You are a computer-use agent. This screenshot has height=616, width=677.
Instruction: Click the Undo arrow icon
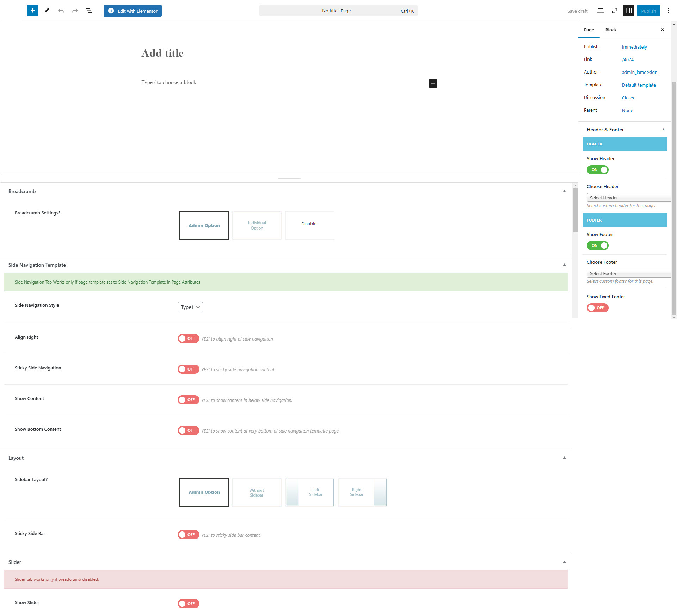pyautogui.click(x=61, y=11)
